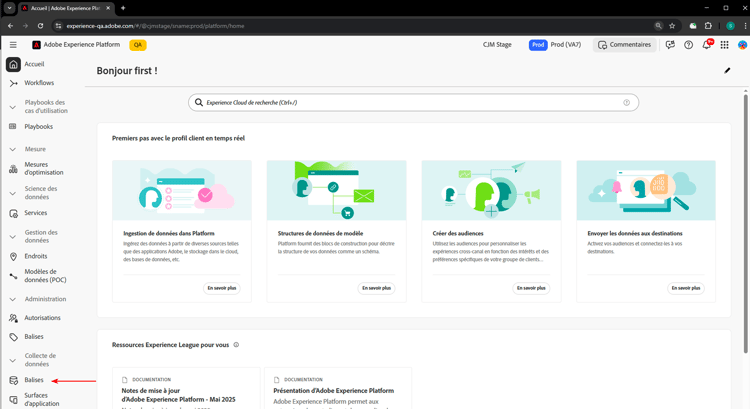Collapse the Gestion des données section

[13, 236]
